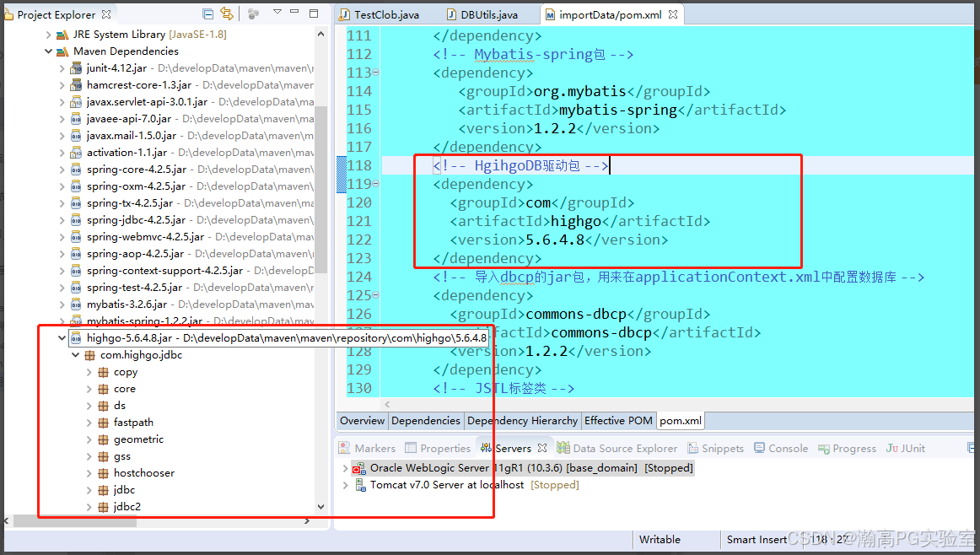
Task: Open the Console view
Action: (781, 448)
